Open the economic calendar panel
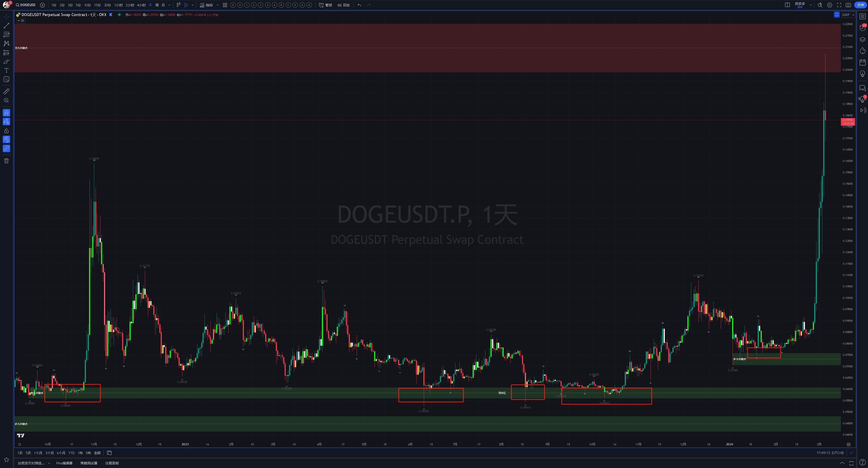This screenshot has width=868, height=468. point(863,62)
